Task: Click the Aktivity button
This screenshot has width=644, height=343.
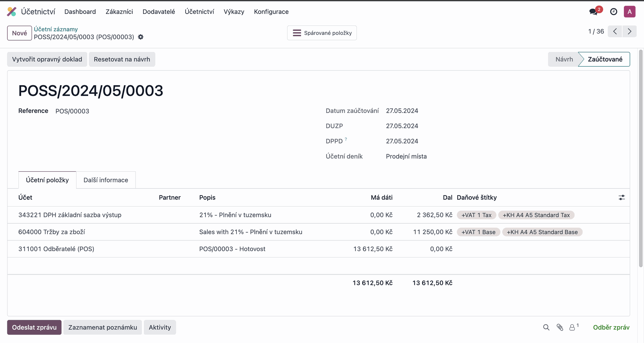Action: 160,327
